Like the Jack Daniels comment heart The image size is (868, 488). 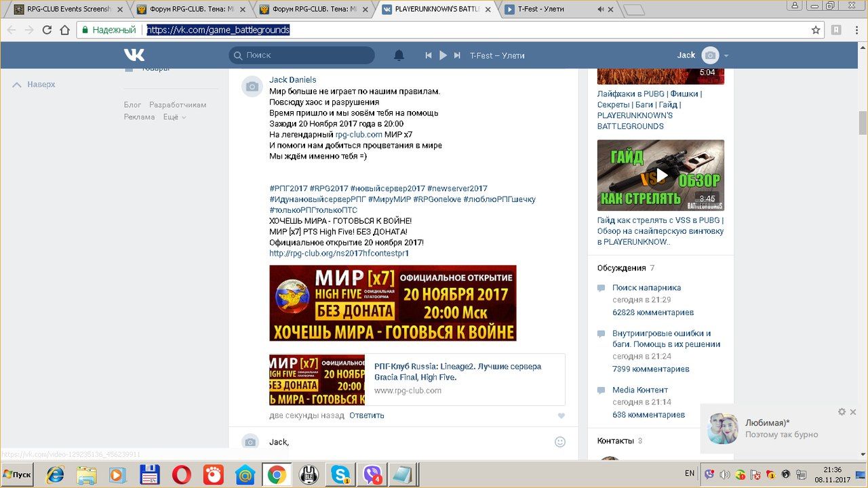click(x=561, y=416)
